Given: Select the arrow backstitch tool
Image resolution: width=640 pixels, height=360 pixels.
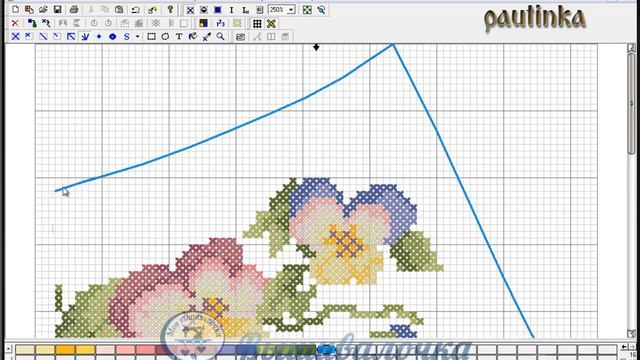Looking at the screenshot, I should 71,36.
